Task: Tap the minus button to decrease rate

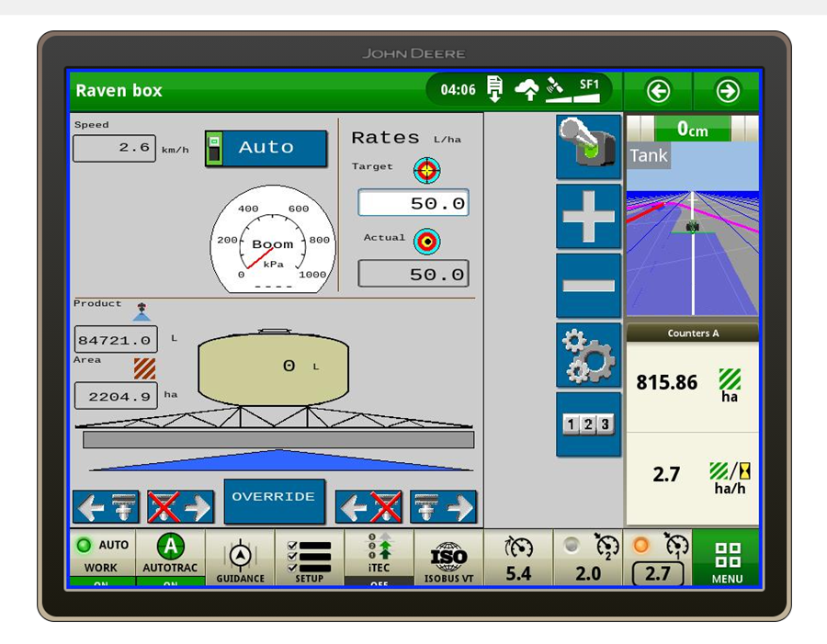Action: click(589, 286)
